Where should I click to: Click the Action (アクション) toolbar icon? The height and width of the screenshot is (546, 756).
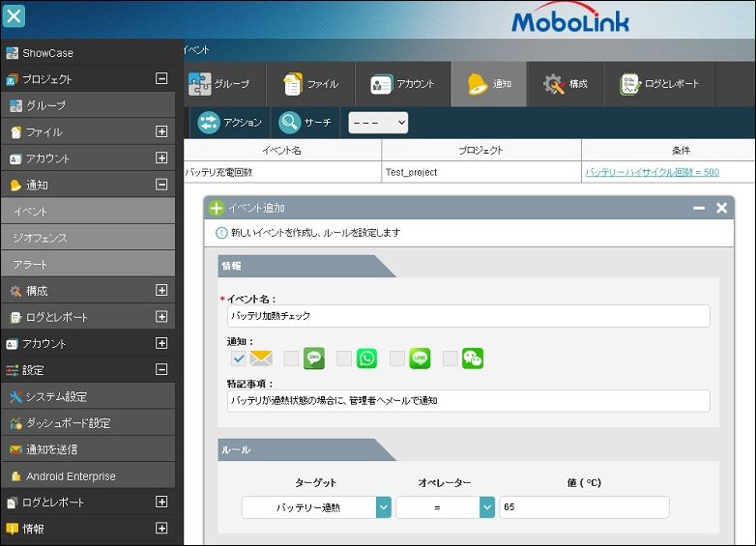click(209, 123)
